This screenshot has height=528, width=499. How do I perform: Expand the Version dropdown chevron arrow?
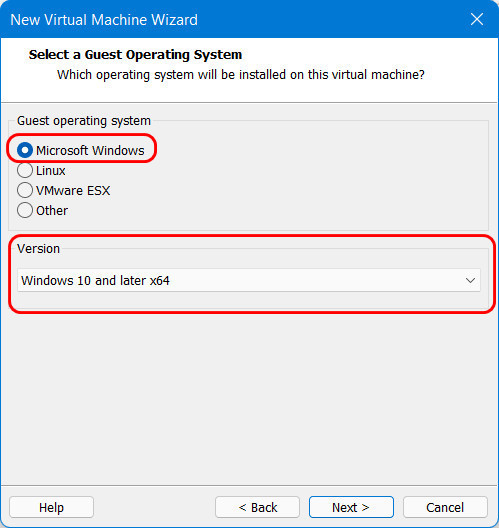click(470, 280)
